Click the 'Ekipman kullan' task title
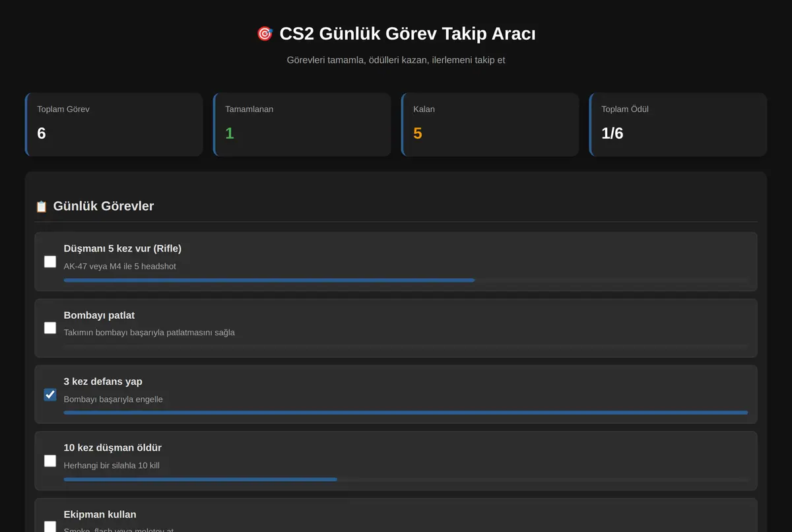The image size is (792, 532). coord(100,514)
